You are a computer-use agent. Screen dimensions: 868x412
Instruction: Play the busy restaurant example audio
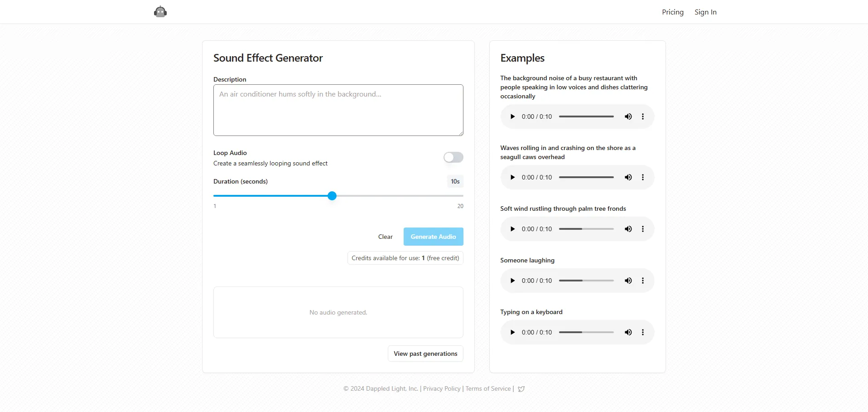coord(512,116)
